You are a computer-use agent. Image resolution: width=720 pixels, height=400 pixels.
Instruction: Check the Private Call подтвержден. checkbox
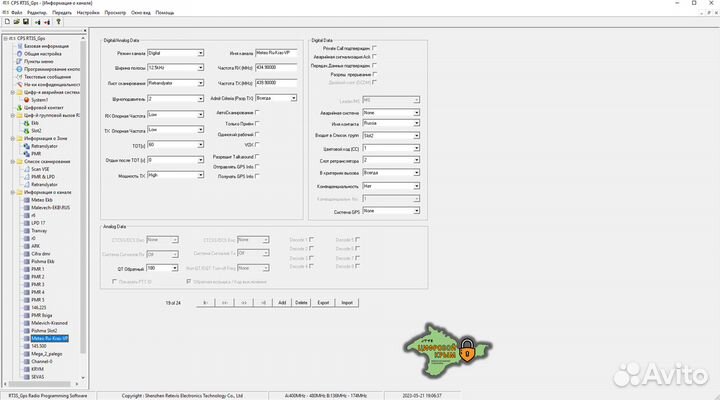pyautogui.click(x=374, y=47)
